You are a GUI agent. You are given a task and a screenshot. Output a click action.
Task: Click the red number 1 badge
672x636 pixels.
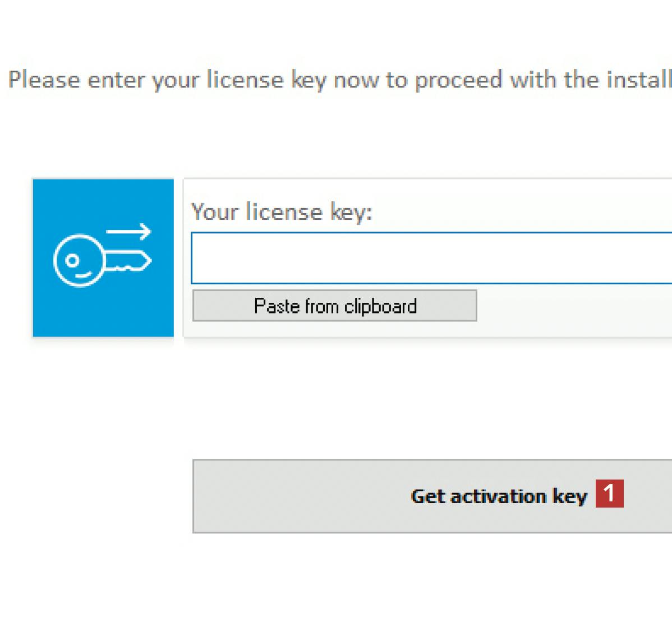click(609, 494)
